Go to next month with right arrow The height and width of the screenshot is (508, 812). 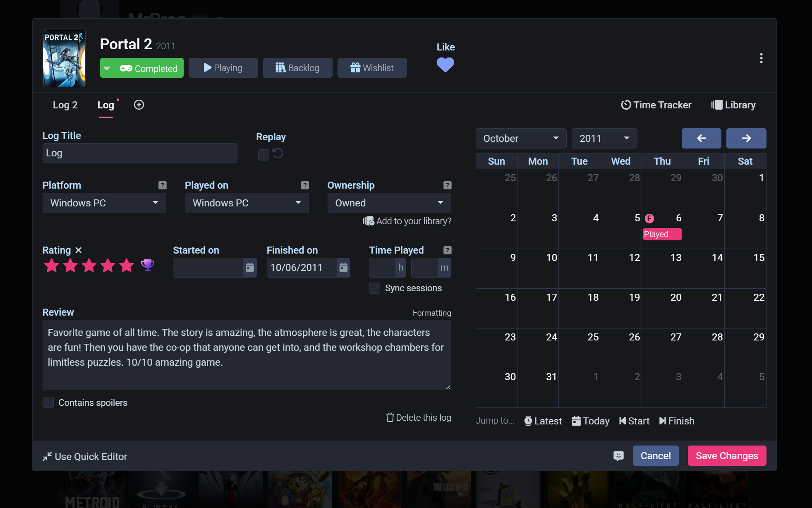click(746, 138)
